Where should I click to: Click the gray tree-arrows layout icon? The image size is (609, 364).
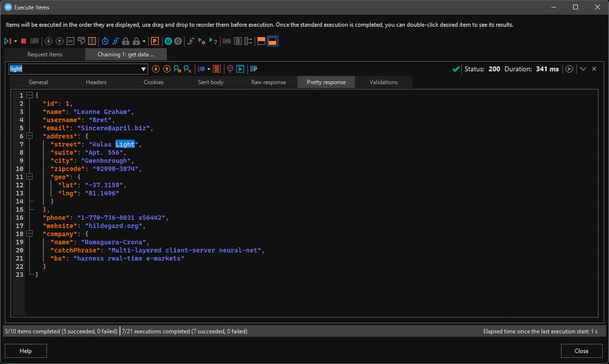248,41
